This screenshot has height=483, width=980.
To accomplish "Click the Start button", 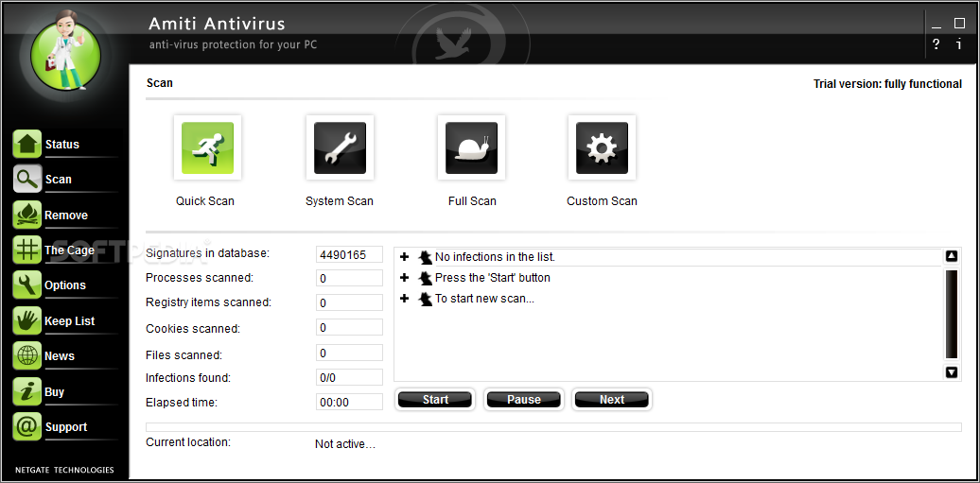I will tap(435, 400).
